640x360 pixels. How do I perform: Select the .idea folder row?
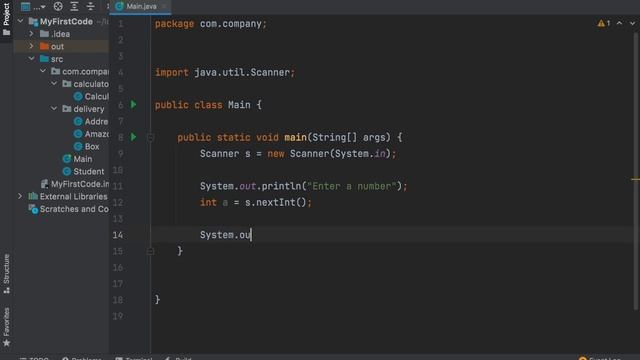click(x=61, y=34)
